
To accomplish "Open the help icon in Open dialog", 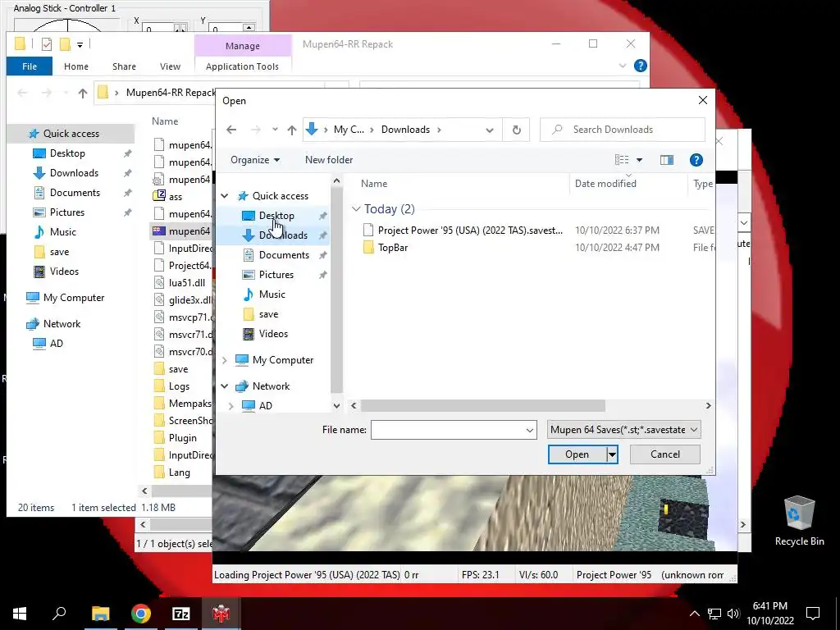I will click(696, 160).
